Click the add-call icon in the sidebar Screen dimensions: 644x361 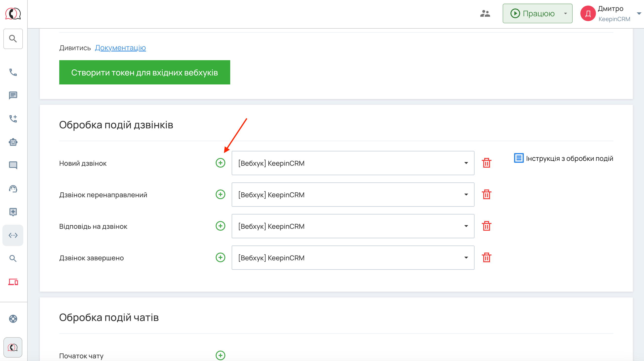(x=13, y=118)
